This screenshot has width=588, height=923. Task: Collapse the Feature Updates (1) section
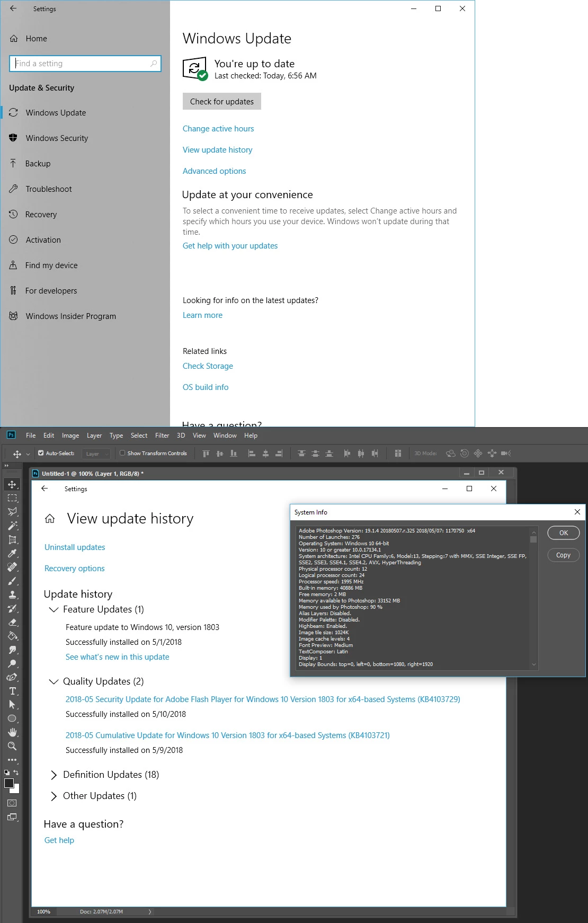(54, 609)
